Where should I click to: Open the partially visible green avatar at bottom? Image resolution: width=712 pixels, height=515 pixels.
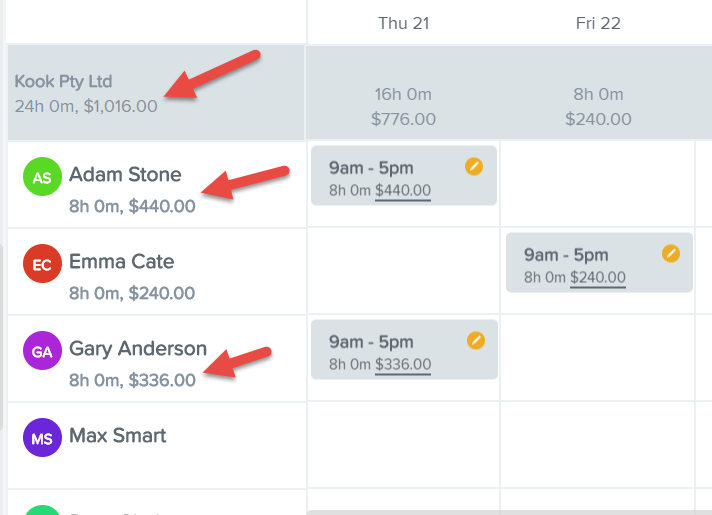click(x=42, y=510)
